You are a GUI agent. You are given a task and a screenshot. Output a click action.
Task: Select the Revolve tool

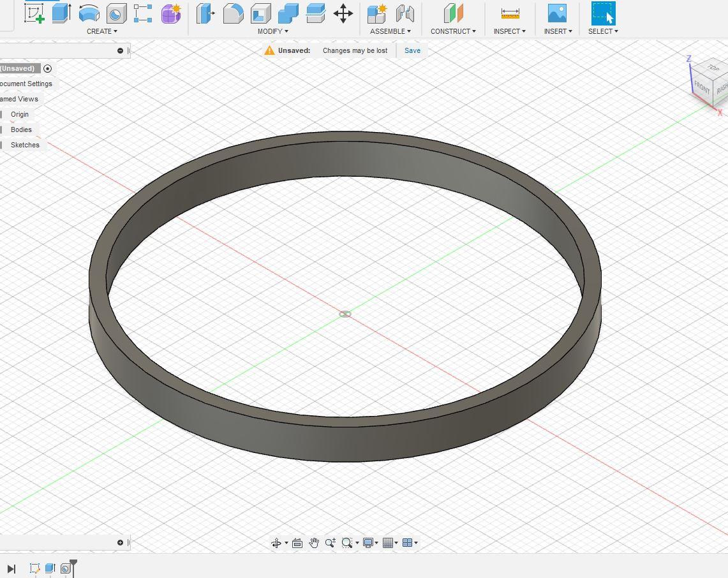tap(89, 13)
